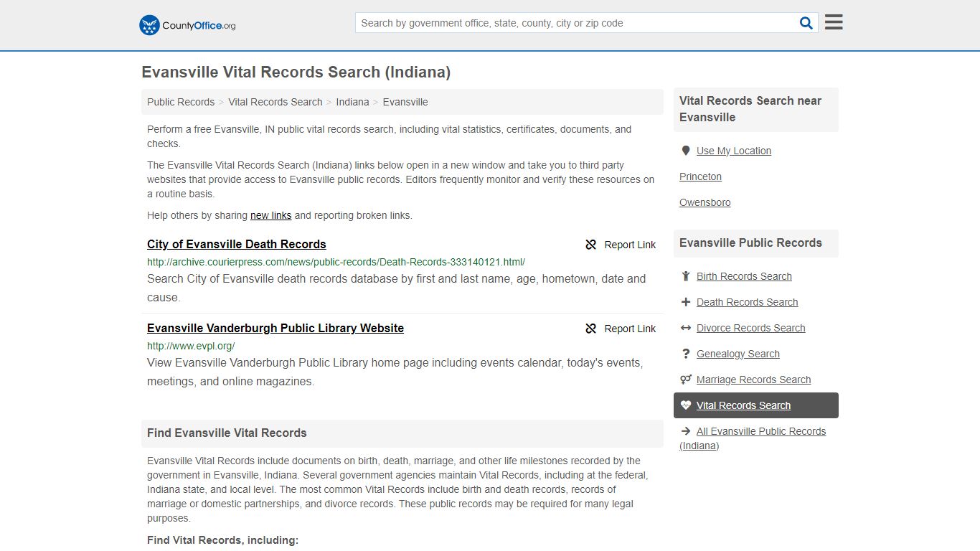Focus the government office search field
This screenshot has height=551, width=980.
tap(578, 23)
